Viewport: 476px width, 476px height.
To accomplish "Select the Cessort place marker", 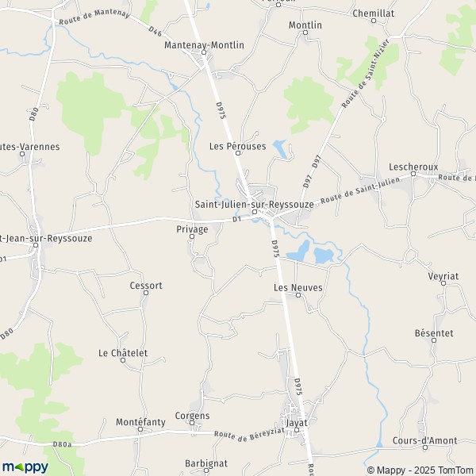I will coord(146,293).
